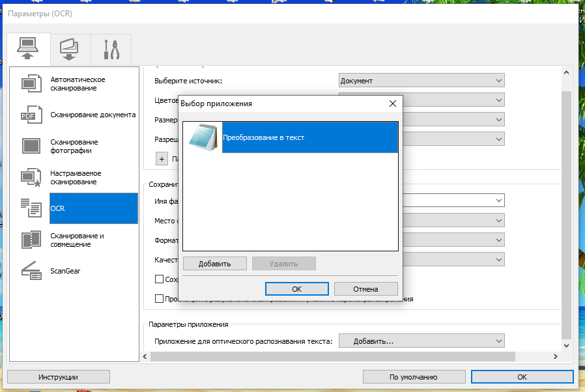Open the quality dropdown arrow
Viewport: 585px width, 392px height.
499,259
